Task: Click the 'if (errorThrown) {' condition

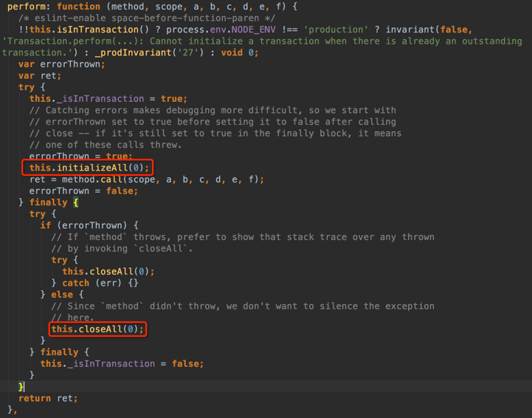Action: click(89, 225)
